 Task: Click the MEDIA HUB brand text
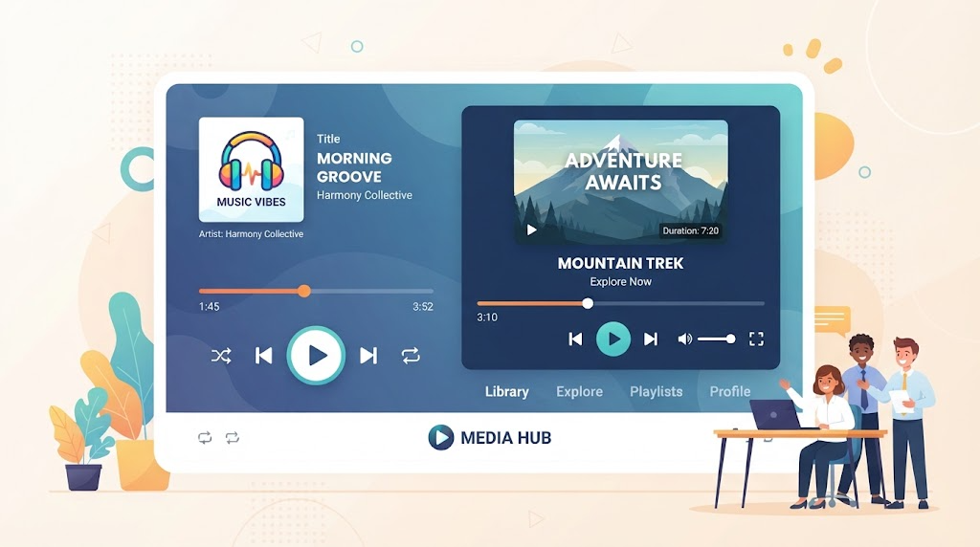[505, 438]
